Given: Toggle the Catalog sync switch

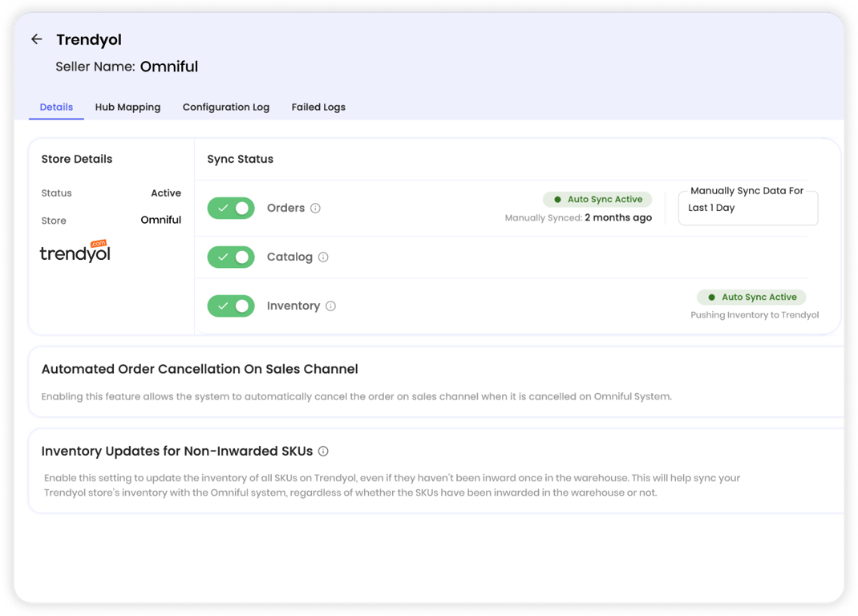Looking at the screenshot, I should pos(231,257).
